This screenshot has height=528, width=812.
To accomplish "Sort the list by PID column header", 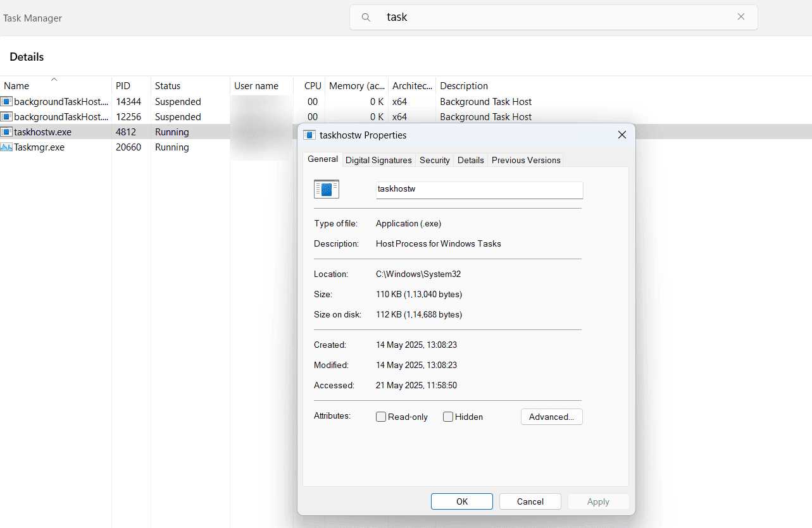I will (x=131, y=85).
